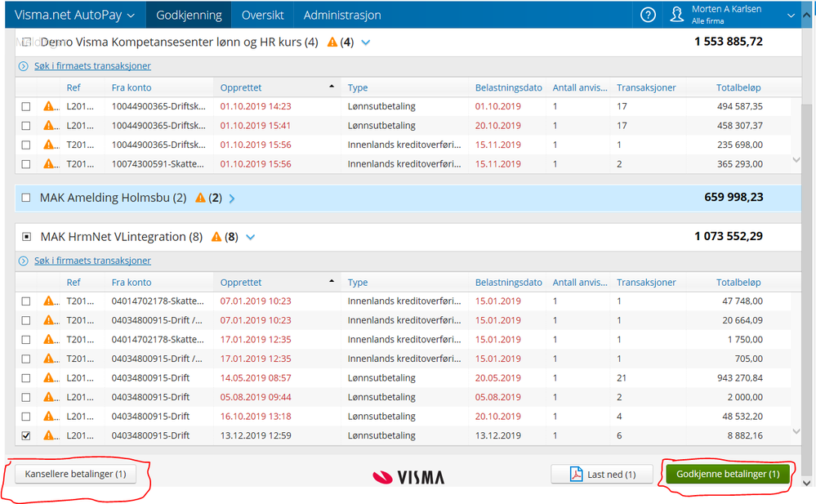Click warning icon on the 235 698,00 row
This screenshot has width=816, height=504.
49,145
